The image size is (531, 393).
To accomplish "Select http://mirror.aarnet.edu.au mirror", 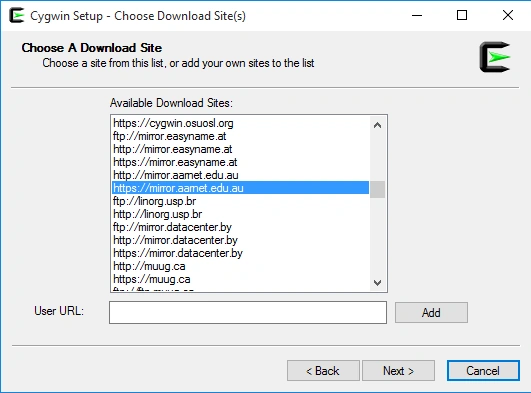I will 240,175.
